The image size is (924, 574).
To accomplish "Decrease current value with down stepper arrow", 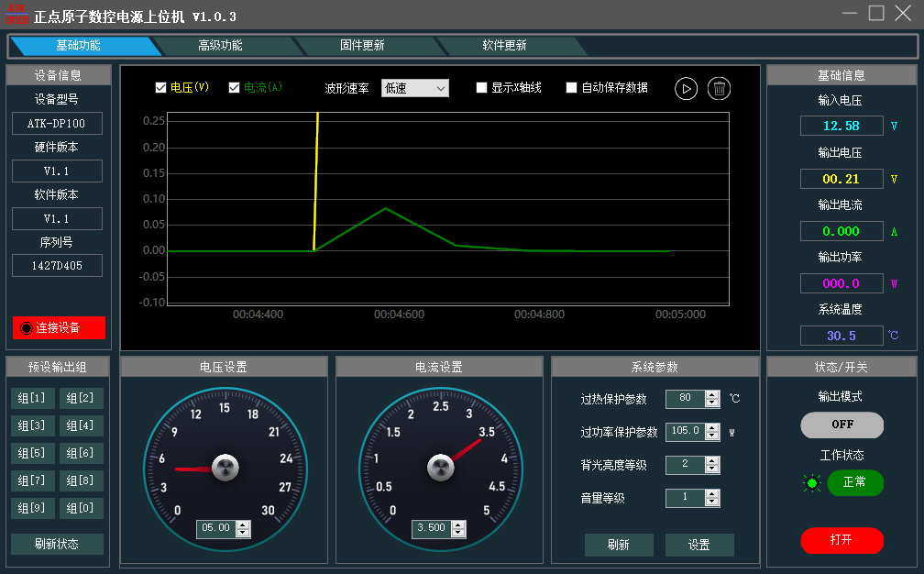I will pos(458,533).
